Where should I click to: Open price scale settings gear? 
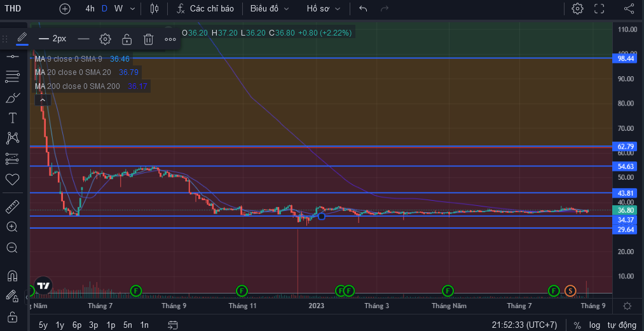pyautogui.click(x=627, y=306)
